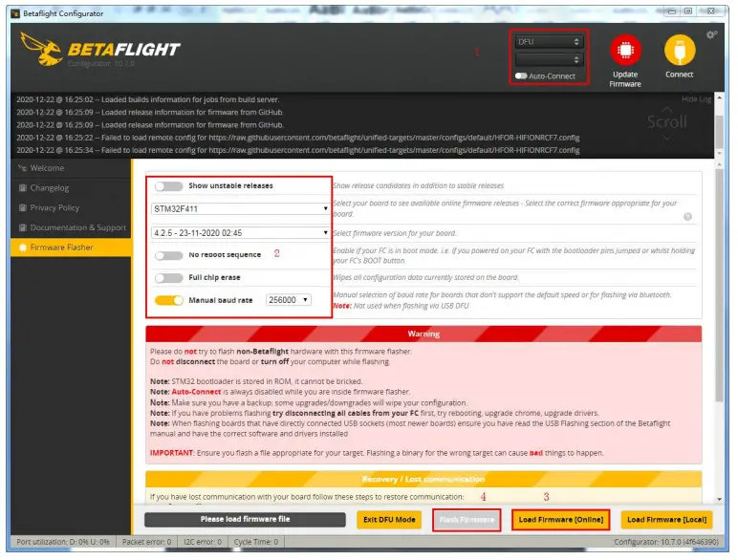Click the Privacy Policy sidebar icon
Screen dimensions: 738x560
point(22,207)
